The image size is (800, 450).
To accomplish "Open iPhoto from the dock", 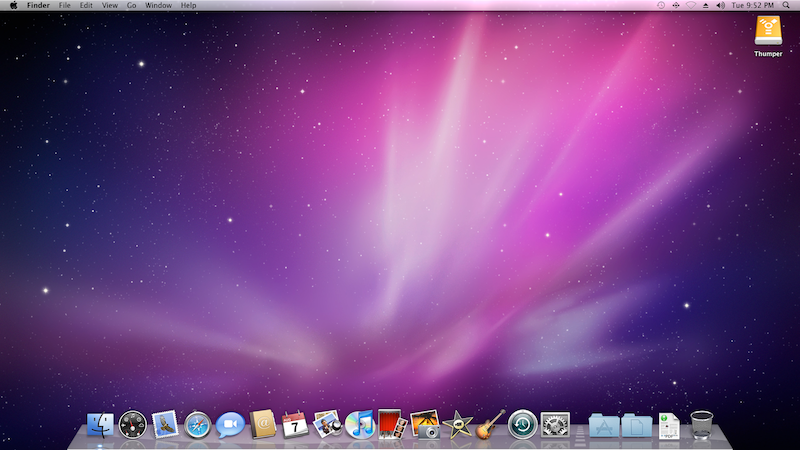I will 425,425.
